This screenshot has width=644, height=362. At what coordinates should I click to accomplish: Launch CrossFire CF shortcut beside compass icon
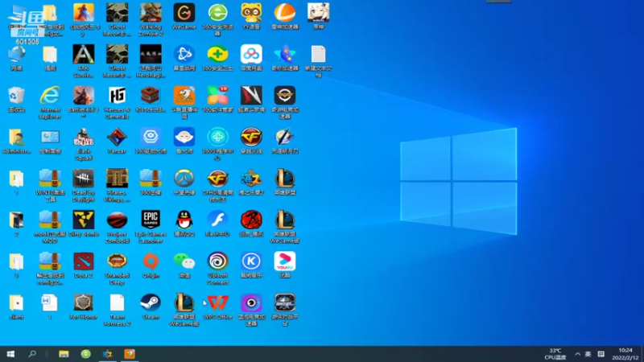[x=251, y=141]
